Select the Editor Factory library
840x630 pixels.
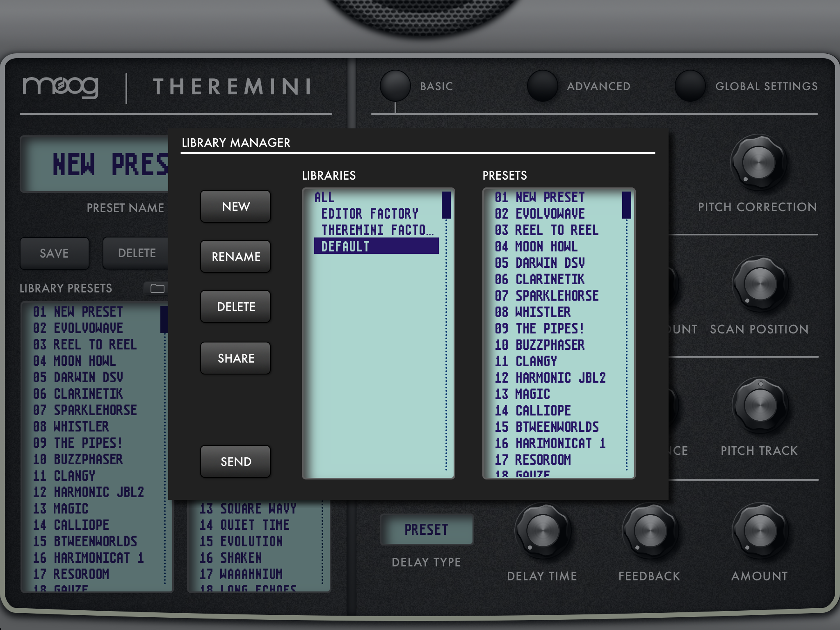point(369,214)
